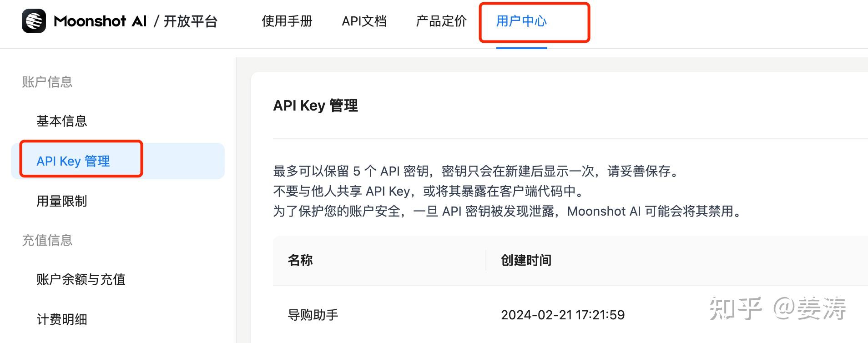This screenshot has height=343, width=868.
Task: View 用量限制 settings
Action: pos(62,201)
